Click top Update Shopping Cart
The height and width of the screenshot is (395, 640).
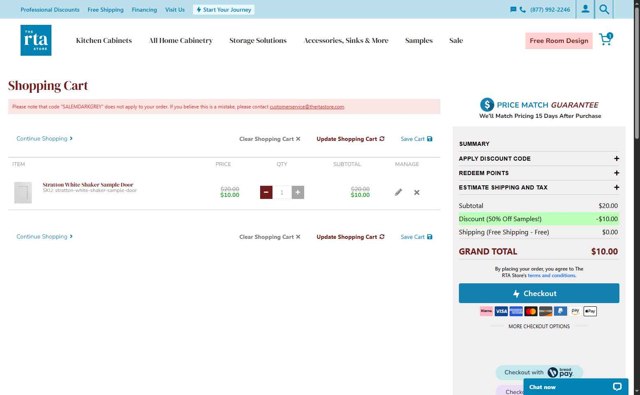351,139
